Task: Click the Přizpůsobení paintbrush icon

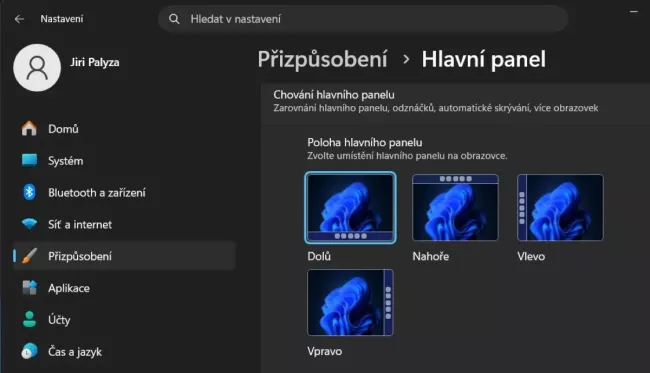Action: (29, 256)
